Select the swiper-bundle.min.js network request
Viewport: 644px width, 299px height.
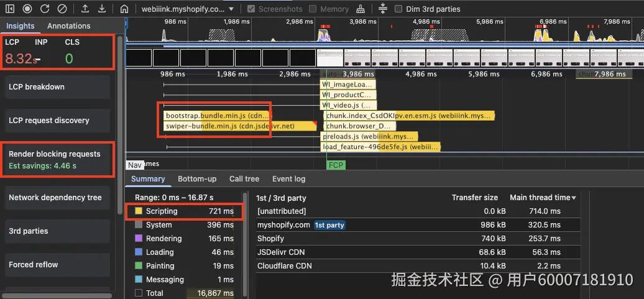coord(240,126)
